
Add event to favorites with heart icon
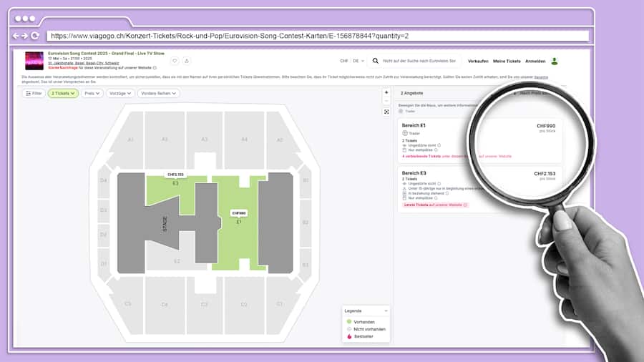[x=175, y=61]
